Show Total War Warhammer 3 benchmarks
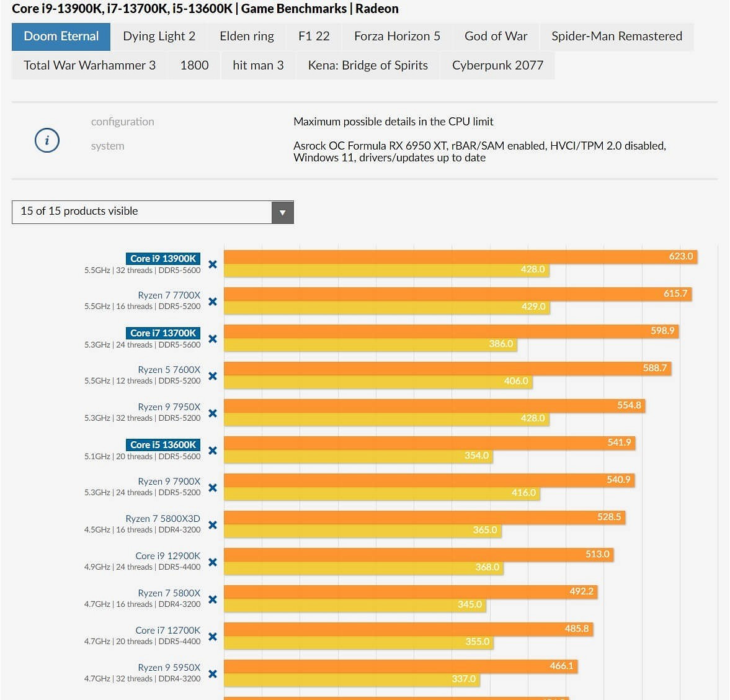 89,66
